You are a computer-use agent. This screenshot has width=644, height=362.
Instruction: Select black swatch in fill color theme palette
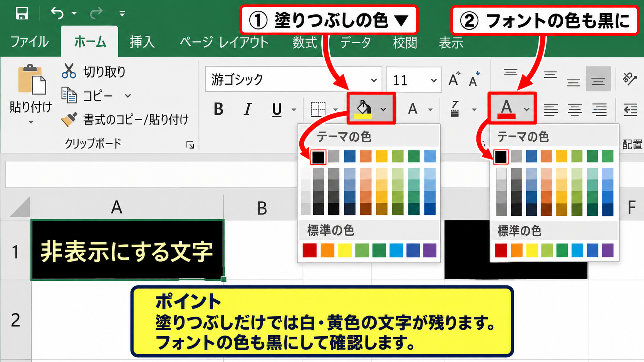(x=318, y=157)
